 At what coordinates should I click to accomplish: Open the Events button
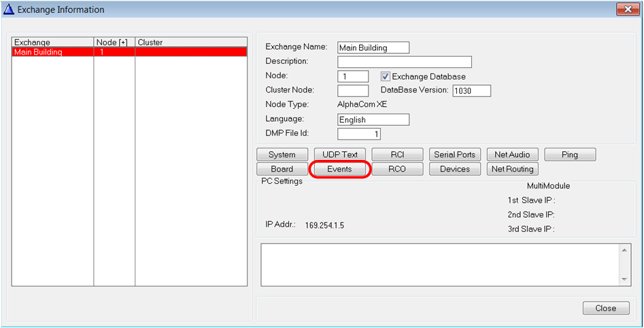(339, 169)
